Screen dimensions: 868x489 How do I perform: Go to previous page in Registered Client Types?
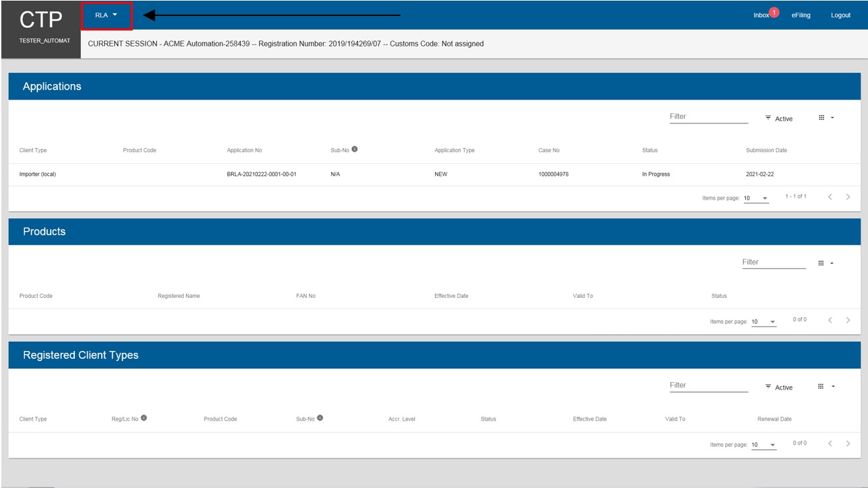pos(830,444)
